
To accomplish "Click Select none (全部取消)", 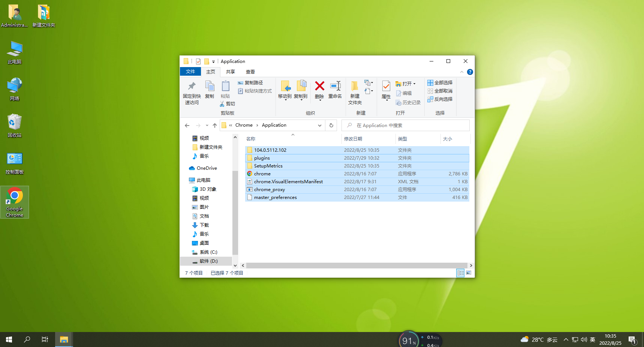I will coord(440,91).
